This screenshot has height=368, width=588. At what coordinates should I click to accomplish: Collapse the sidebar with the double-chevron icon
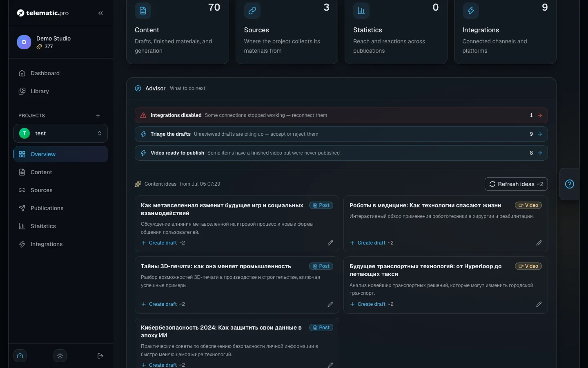(100, 13)
